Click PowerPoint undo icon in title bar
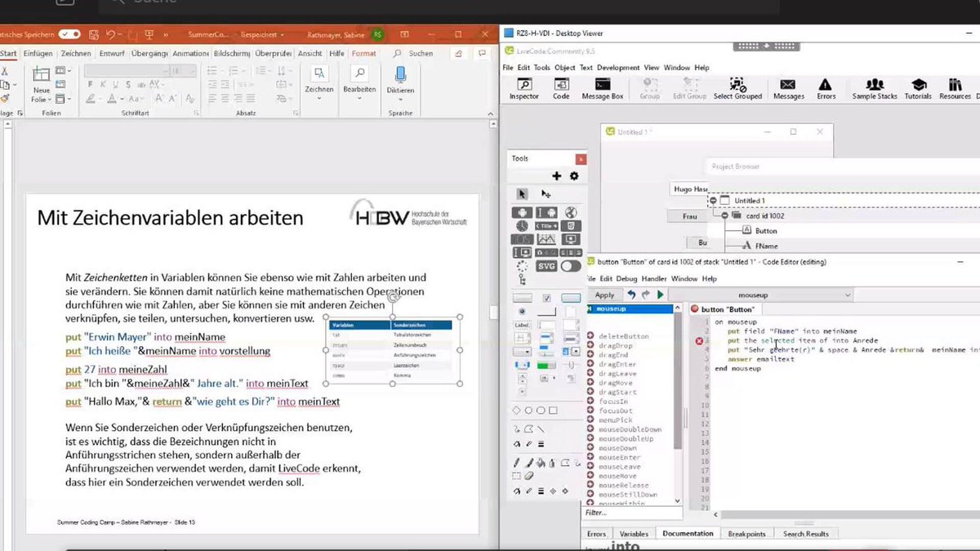Screen dimensions: 980x551 coord(110,34)
